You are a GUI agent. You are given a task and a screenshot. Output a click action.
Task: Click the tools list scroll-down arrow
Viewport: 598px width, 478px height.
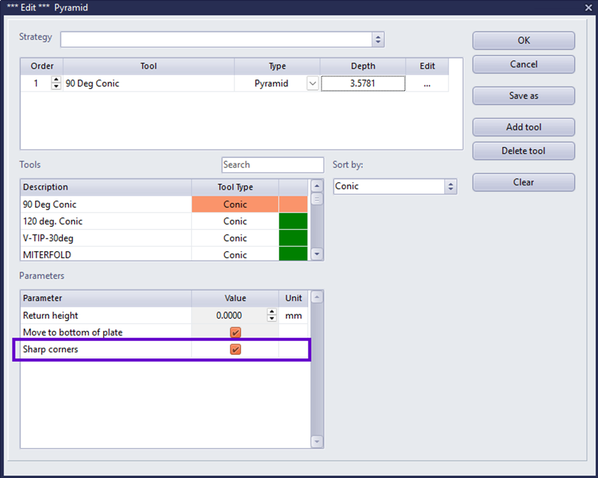click(x=317, y=254)
